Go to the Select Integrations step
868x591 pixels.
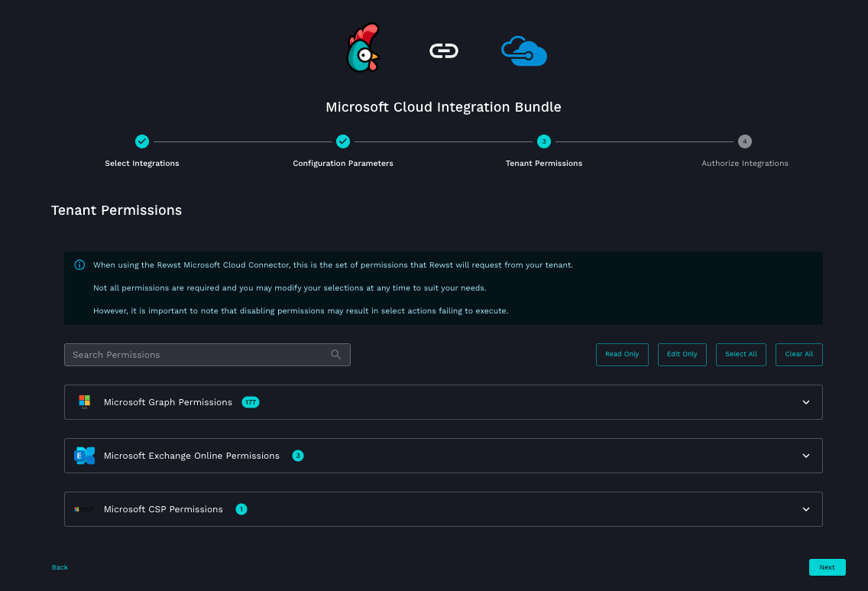tap(142, 141)
